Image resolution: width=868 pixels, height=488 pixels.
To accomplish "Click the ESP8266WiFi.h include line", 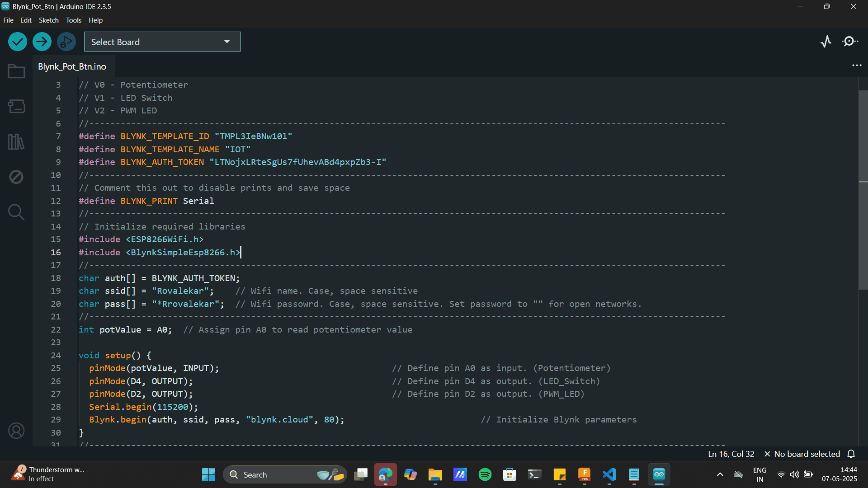I will point(141,239).
